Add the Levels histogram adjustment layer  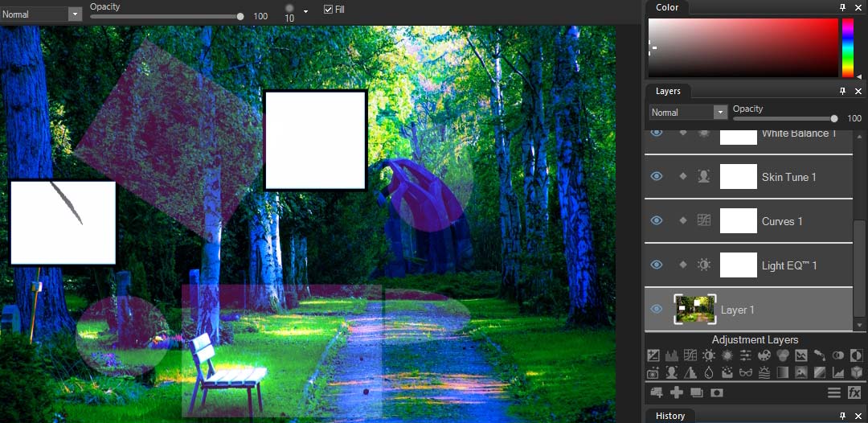pyautogui.click(x=672, y=355)
